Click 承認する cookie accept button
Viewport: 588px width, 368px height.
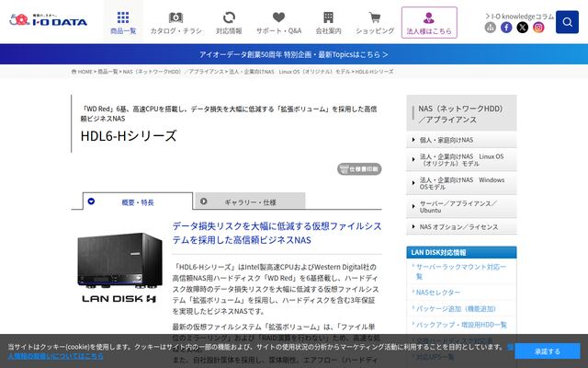coord(548,351)
